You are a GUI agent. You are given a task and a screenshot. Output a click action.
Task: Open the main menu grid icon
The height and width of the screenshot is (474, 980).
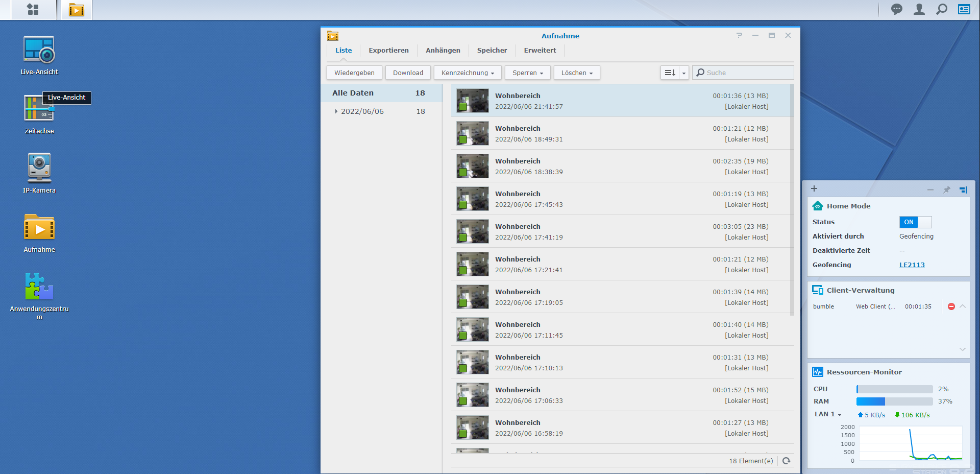click(x=33, y=10)
